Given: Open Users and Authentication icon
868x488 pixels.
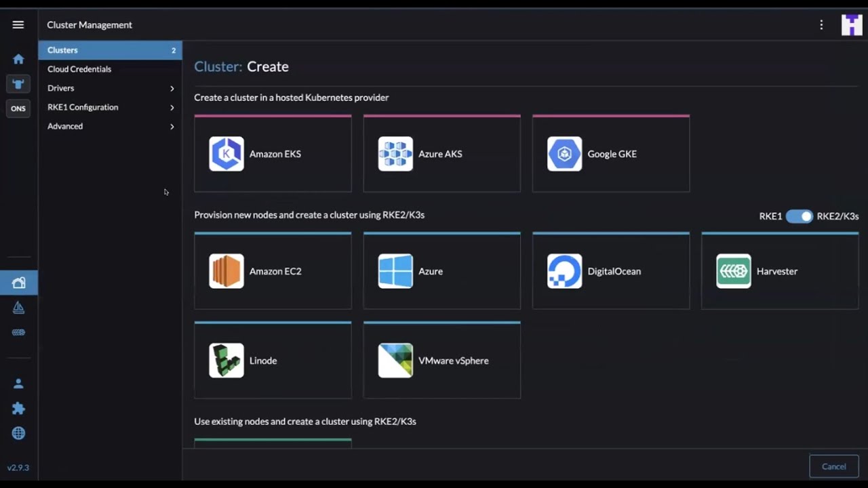Looking at the screenshot, I should coord(18,384).
